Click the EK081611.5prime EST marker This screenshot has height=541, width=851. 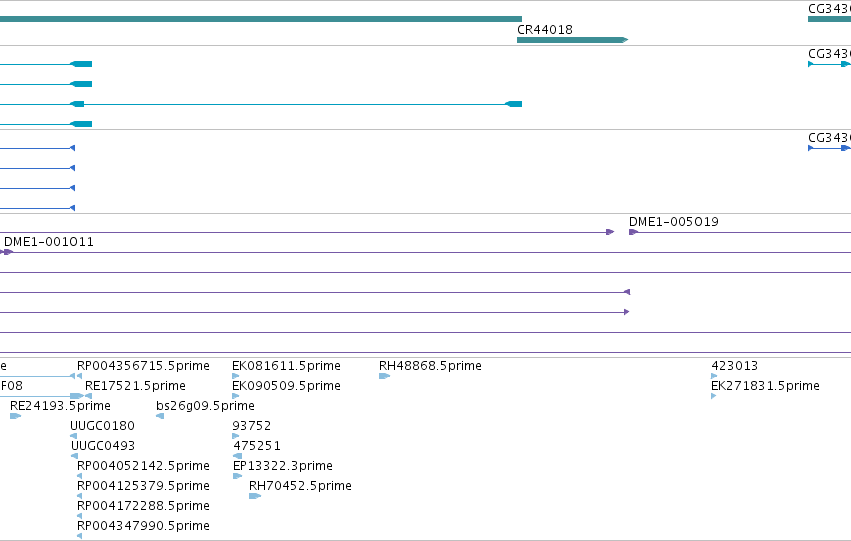(x=236, y=376)
